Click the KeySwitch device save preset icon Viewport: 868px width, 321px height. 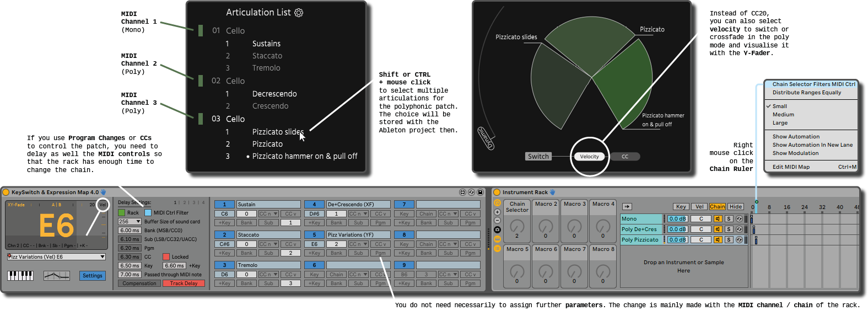point(480,192)
